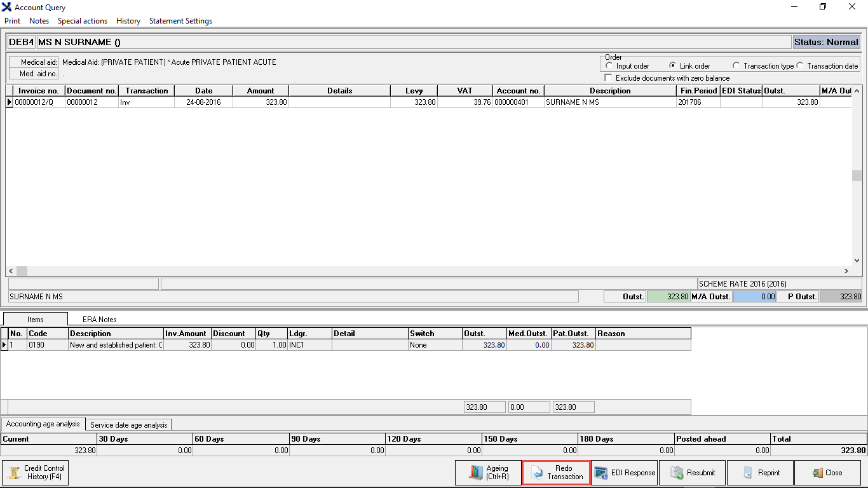Screen dimensions: 868x488
Task: Click the Close door icon
Action: coord(817,473)
